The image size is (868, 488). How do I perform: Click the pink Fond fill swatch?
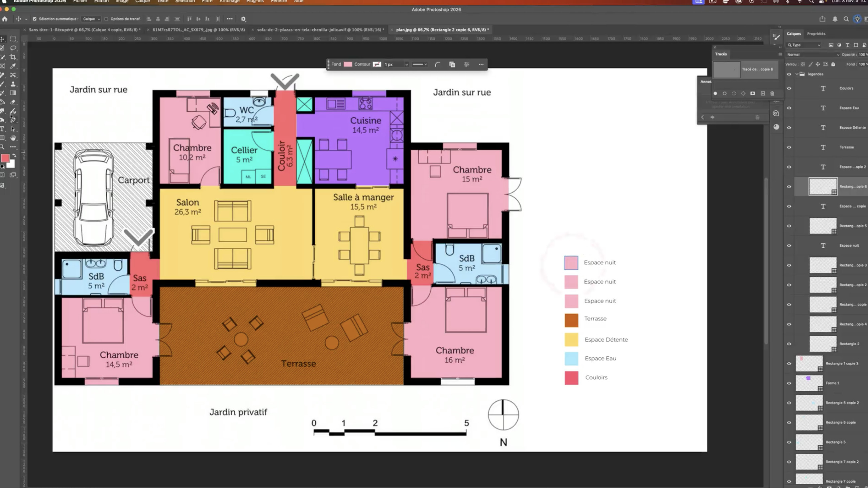[348, 64]
